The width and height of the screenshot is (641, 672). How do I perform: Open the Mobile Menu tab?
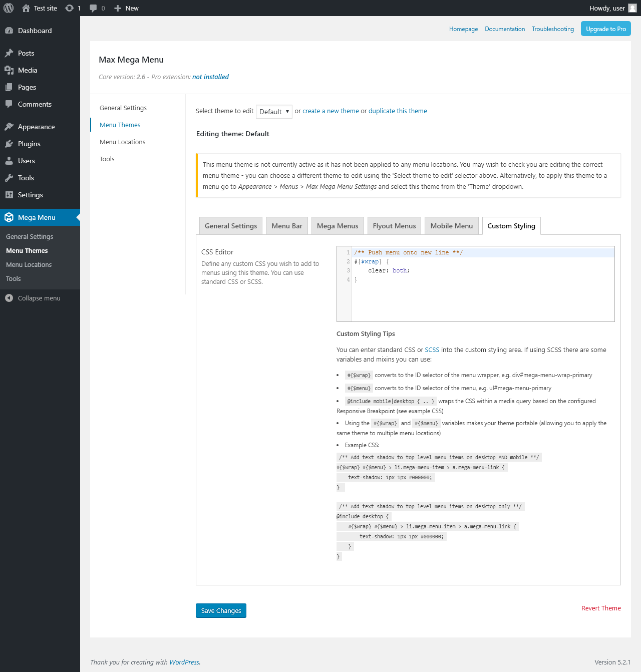pos(452,226)
